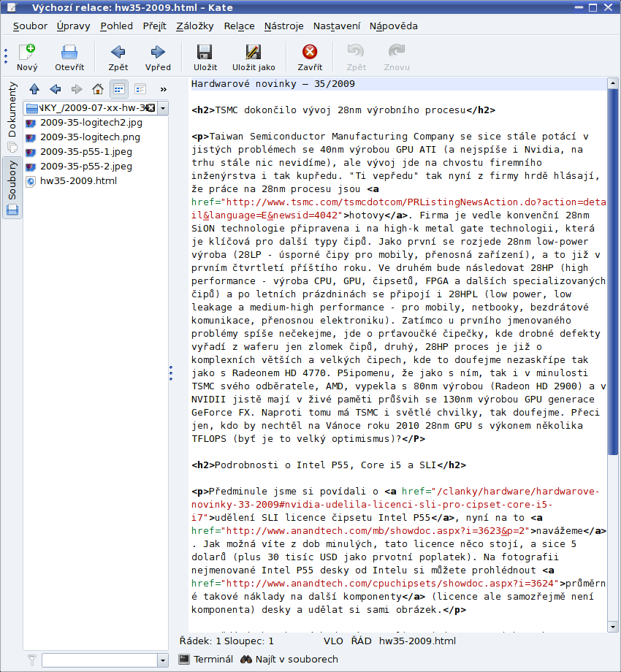Close the document with Zavřít
Image resolution: width=621 pixels, height=672 pixels.
click(310, 57)
